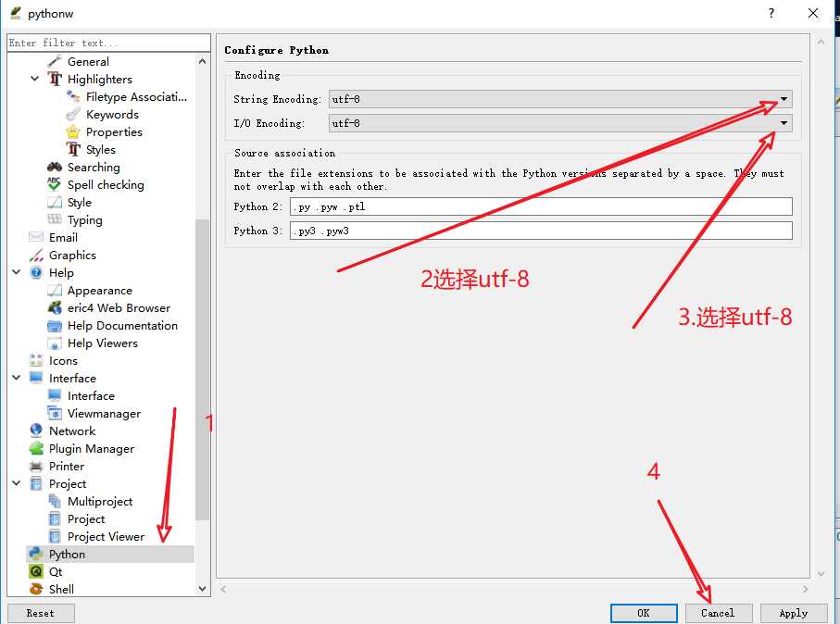Click the Graphics pencil icon
Viewport: 840px width, 624px height.
36,255
